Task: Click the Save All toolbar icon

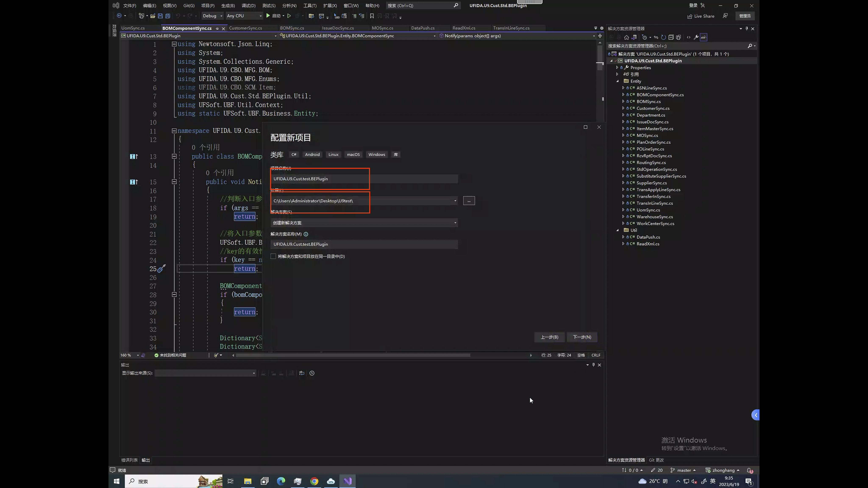Action: click(x=168, y=16)
